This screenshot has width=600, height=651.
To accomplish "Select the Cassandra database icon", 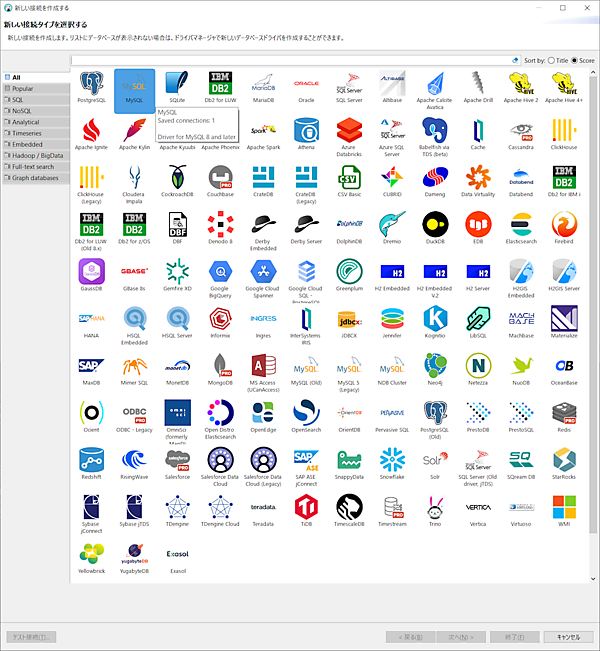I will pyautogui.click(x=521, y=132).
